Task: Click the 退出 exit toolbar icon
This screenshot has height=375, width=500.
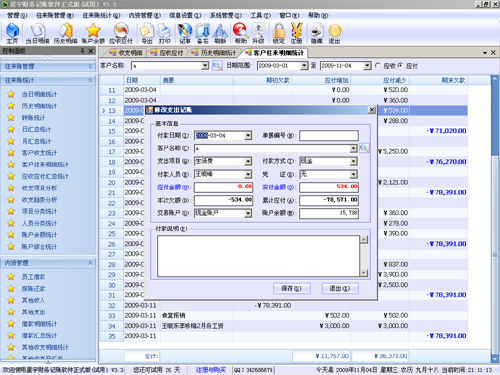Action: click(x=334, y=33)
